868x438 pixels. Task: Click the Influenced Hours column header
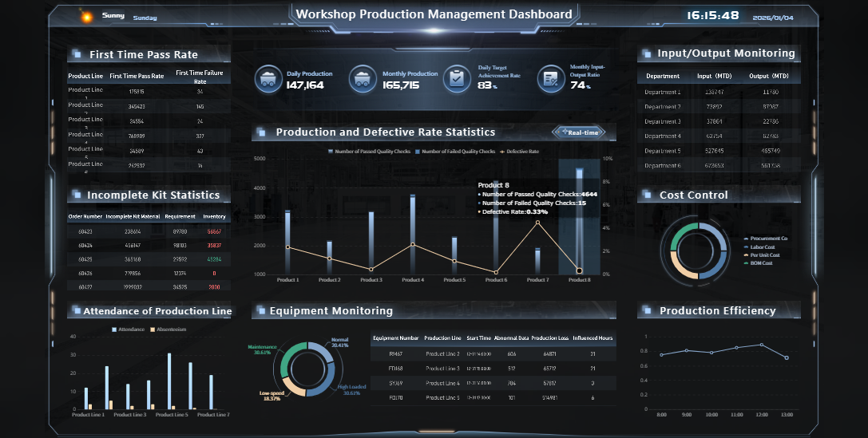593,338
